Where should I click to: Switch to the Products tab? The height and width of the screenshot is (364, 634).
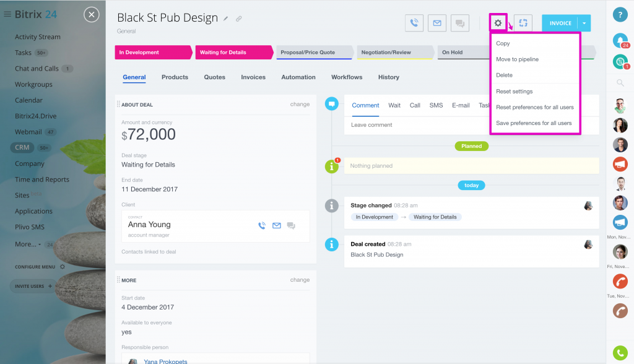pyautogui.click(x=175, y=77)
